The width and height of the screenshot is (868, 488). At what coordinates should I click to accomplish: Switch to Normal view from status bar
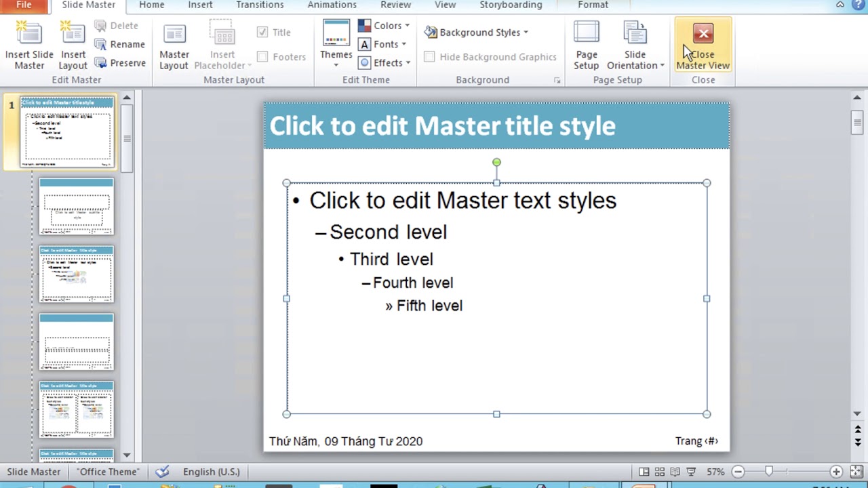pyautogui.click(x=644, y=472)
